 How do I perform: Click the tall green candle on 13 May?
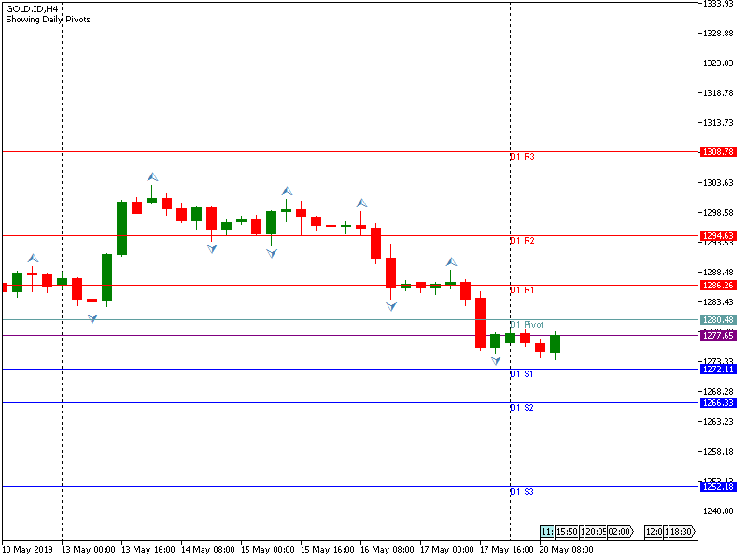121,228
